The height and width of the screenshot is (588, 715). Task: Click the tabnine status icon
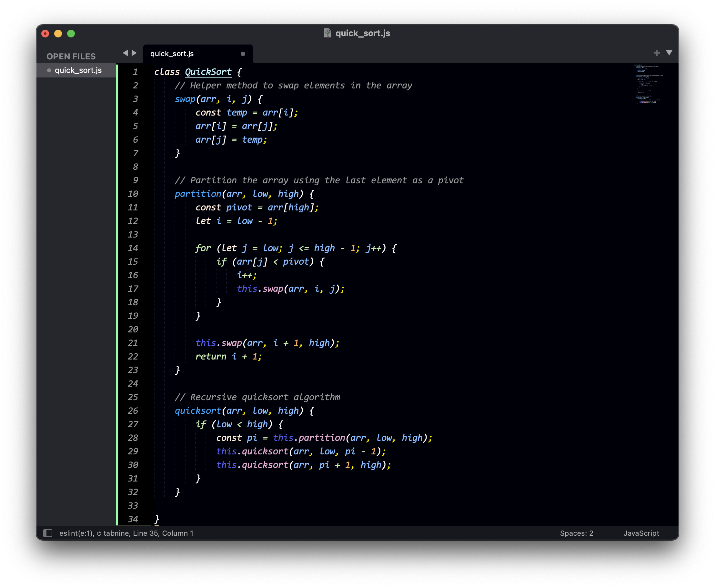click(99, 533)
